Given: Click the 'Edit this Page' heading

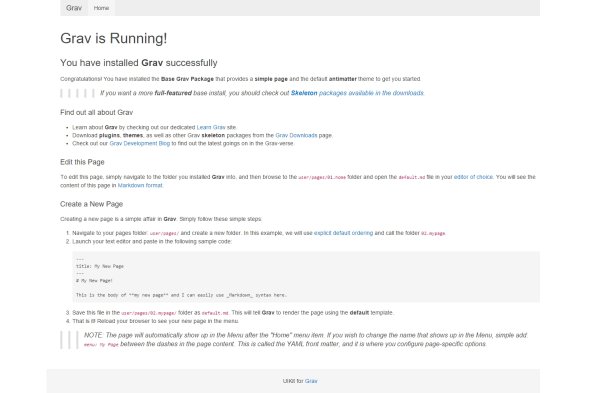Looking at the screenshot, I should tap(82, 162).
